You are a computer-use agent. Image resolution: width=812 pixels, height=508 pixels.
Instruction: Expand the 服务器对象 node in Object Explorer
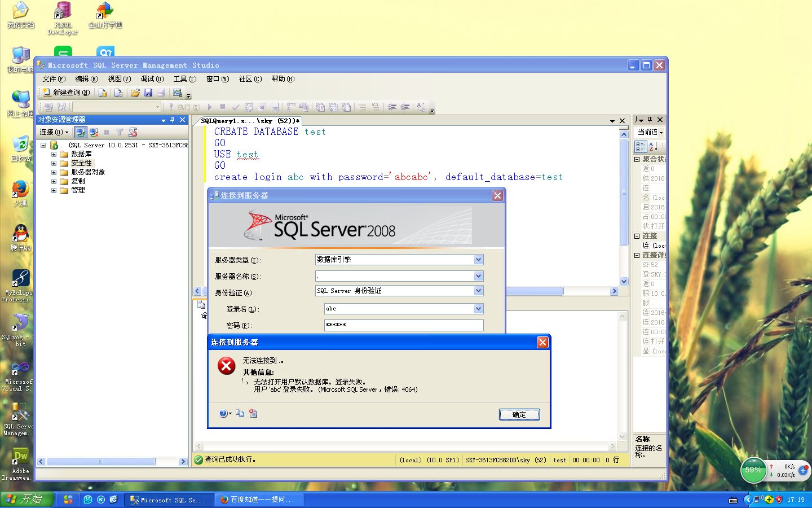pos(54,172)
